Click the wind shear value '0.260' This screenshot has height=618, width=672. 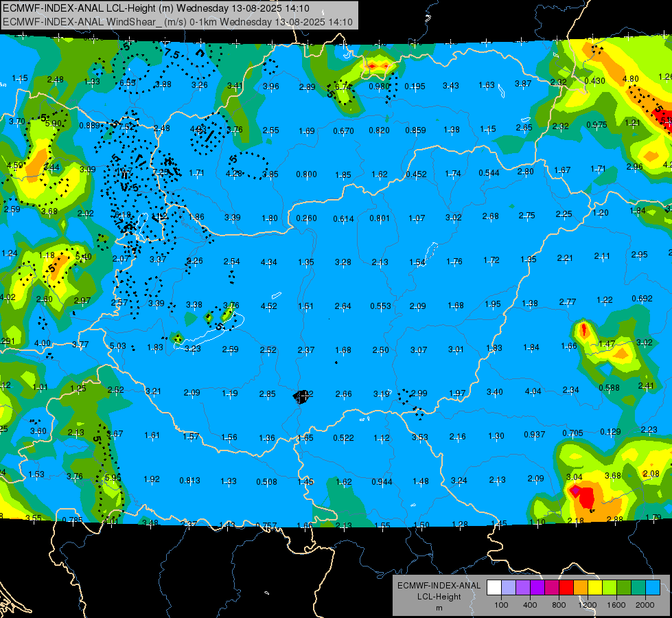(x=306, y=218)
